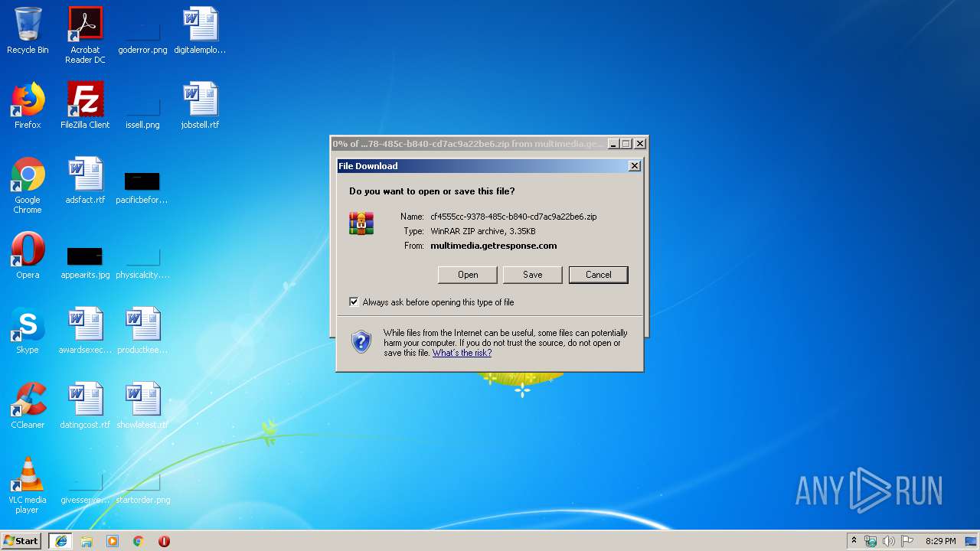
Task: Open Opera from the taskbar
Action: tap(164, 541)
